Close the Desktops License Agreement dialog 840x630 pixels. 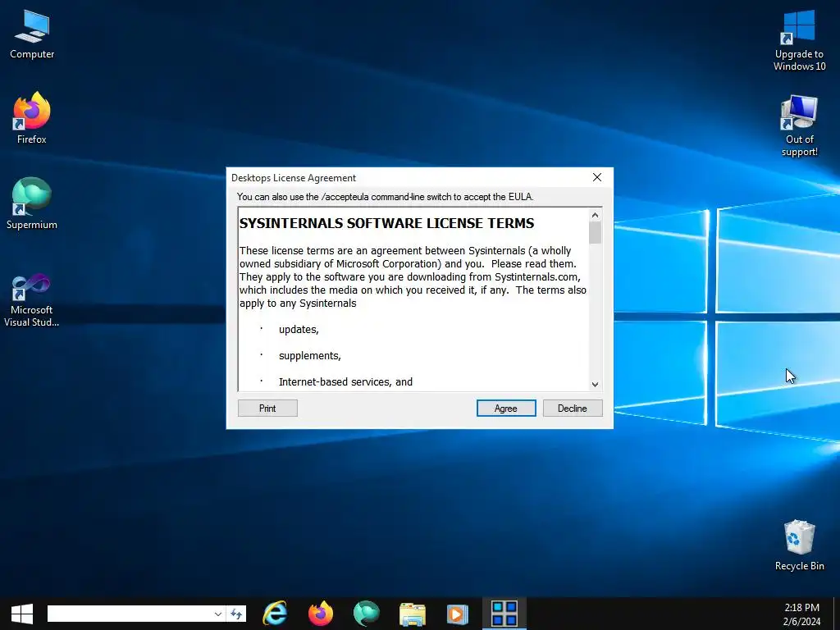pos(597,177)
